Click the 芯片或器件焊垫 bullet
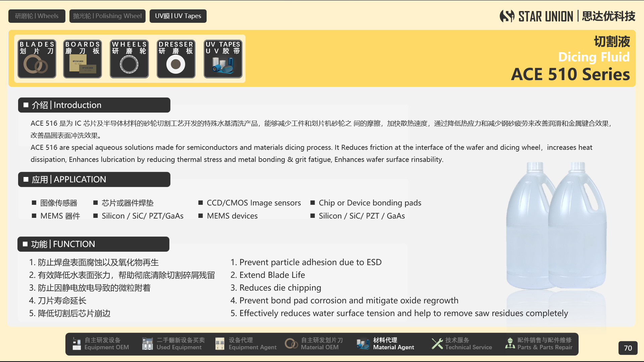 click(x=123, y=203)
